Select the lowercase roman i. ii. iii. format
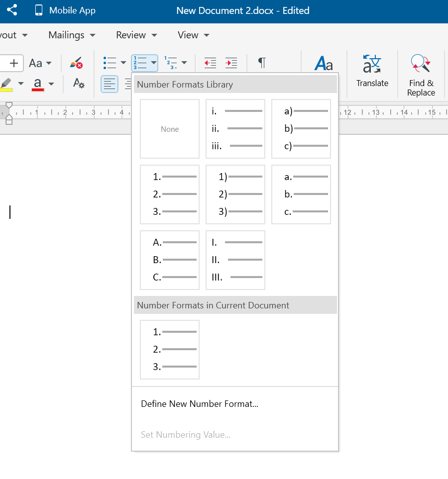Screen dimensions: 448x479 [x=235, y=129]
